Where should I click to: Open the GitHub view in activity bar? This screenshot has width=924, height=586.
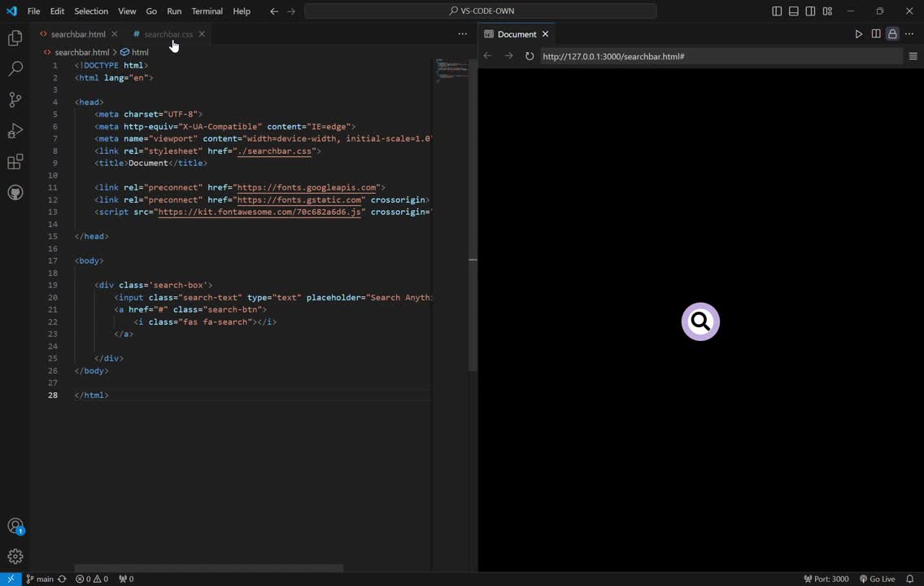coord(15,193)
